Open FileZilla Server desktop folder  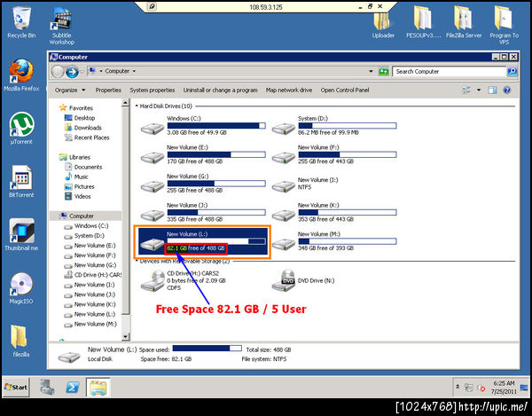pos(464,22)
